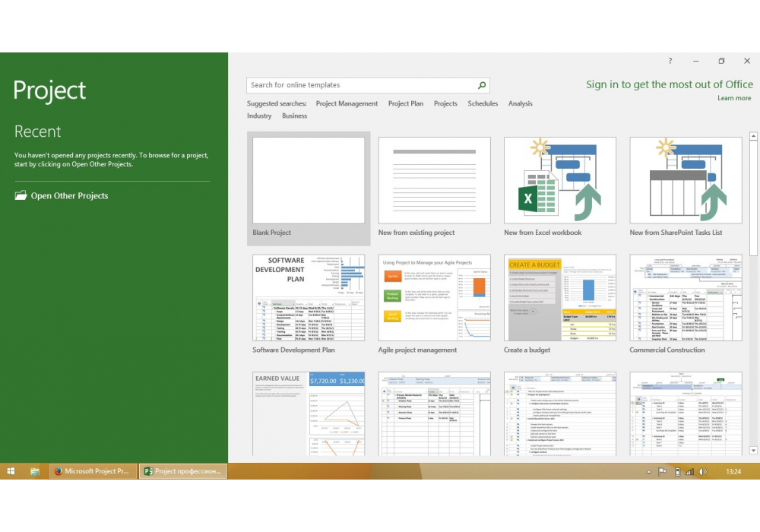Minimize the Project window
The height and width of the screenshot is (532, 760).
click(x=695, y=61)
